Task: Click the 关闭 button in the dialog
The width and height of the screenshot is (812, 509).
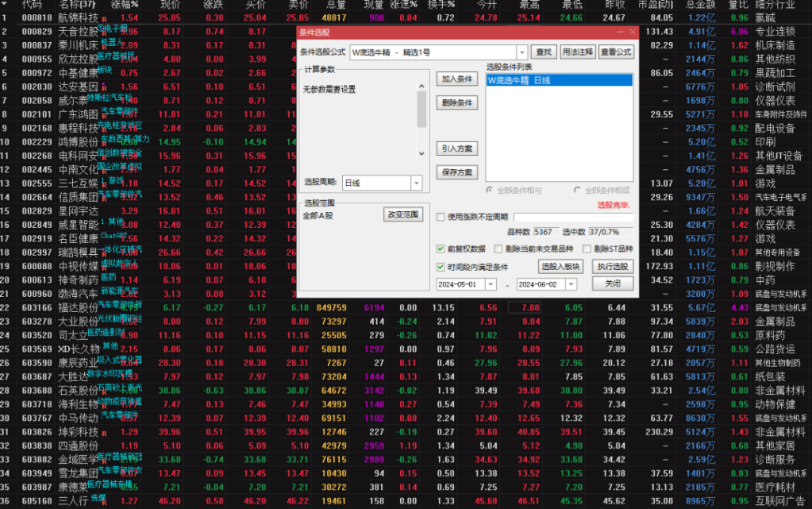Action: 613,284
